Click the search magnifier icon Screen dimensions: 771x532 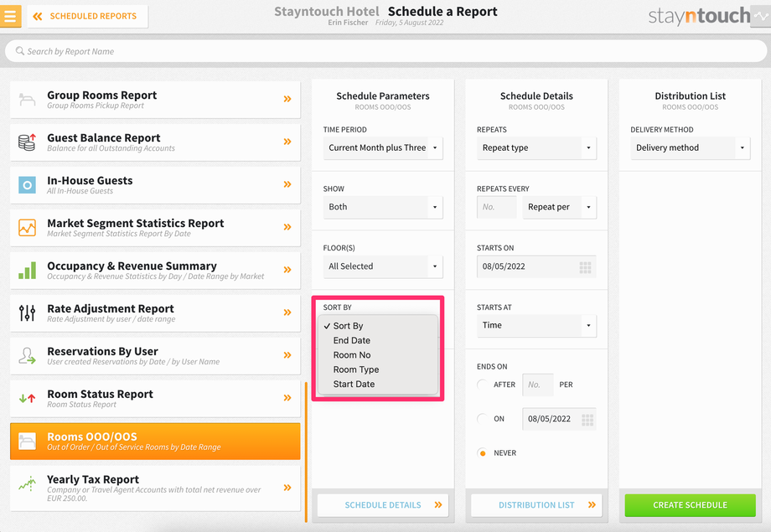[19, 51]
